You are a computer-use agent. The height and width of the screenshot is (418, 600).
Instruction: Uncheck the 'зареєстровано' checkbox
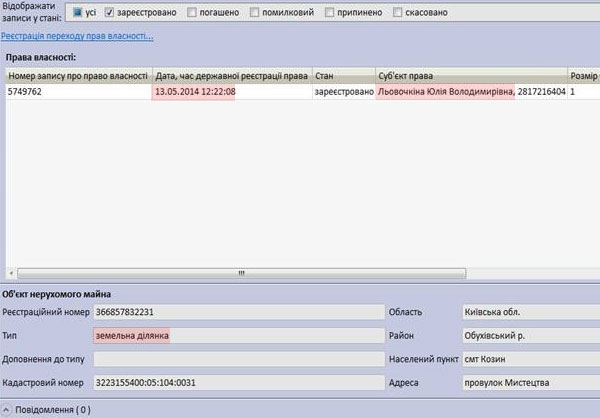110,13
